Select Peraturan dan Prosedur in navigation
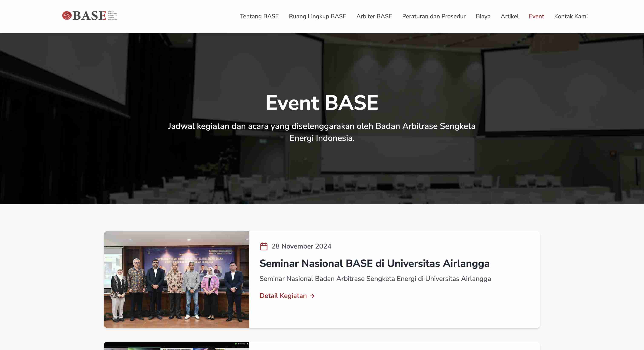Viewport: 644px width, 350px height. pyautogui.click(x=434, y=16)
